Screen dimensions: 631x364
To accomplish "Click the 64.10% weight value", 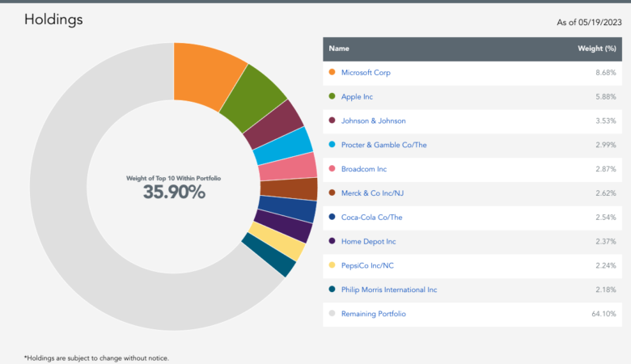I will click(603, 314).
